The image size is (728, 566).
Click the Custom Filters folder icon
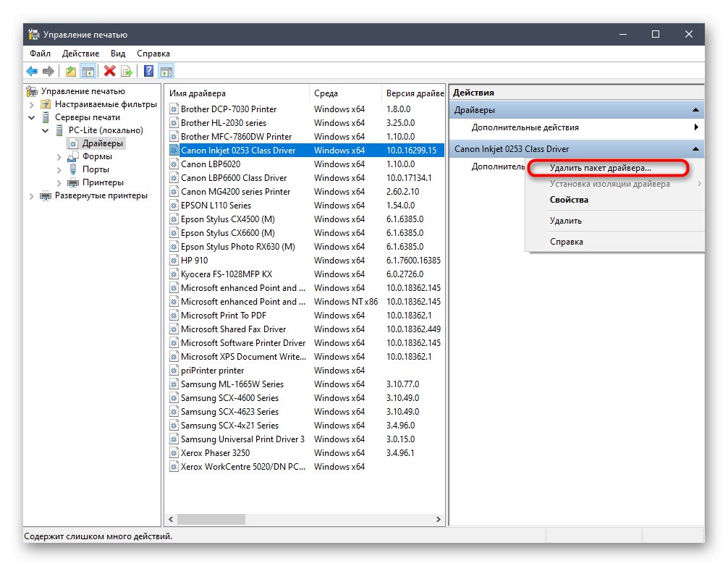pos(46,104)
